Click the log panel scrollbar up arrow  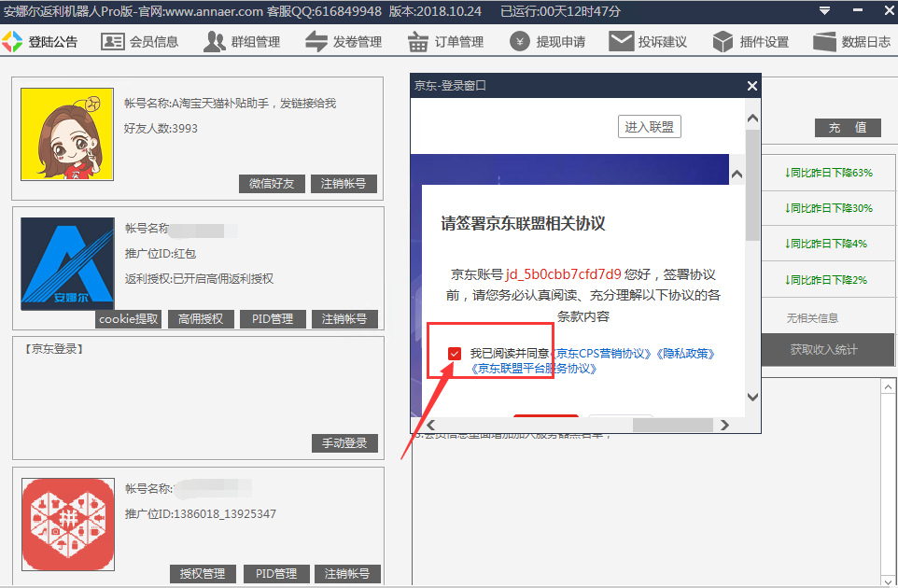point(888,387)
